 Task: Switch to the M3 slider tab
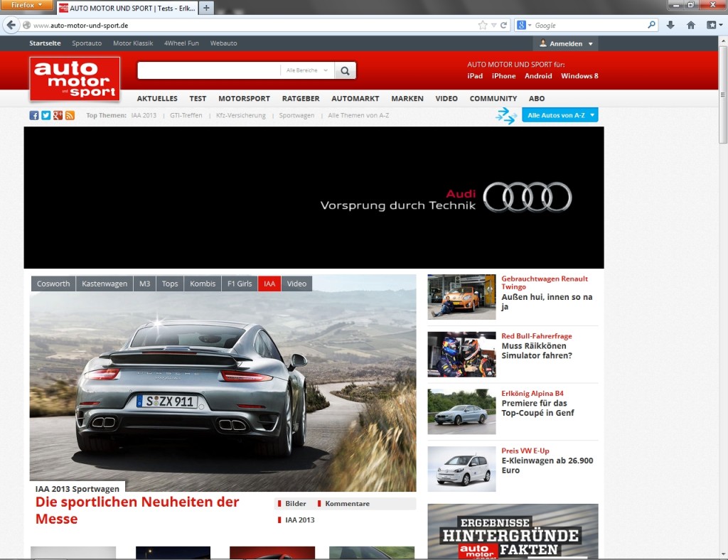(x=145, y=284)
